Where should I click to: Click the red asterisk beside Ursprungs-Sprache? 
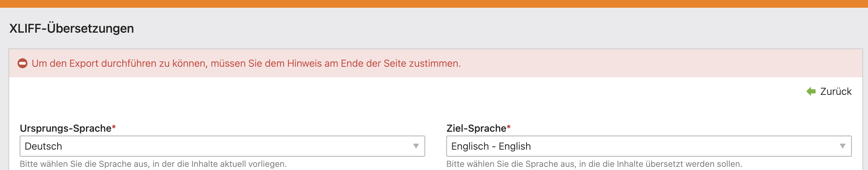114,127
